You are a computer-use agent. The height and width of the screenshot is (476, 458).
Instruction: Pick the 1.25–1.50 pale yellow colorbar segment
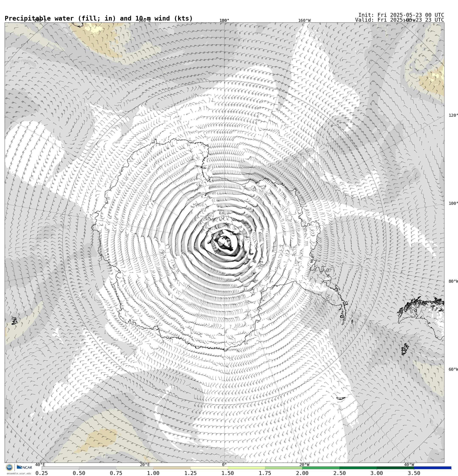[x=209, y=468]
